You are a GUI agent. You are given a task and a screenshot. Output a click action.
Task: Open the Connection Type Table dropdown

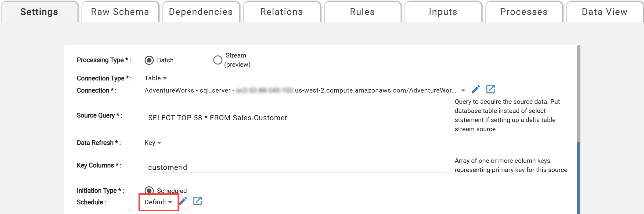pos(156,78)
